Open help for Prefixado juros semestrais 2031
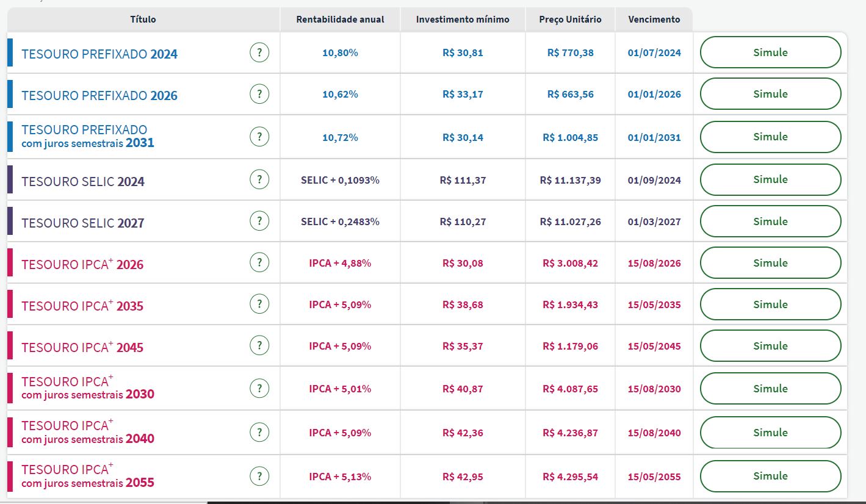This screenshot has width=866, height=504. pos(259,137)
